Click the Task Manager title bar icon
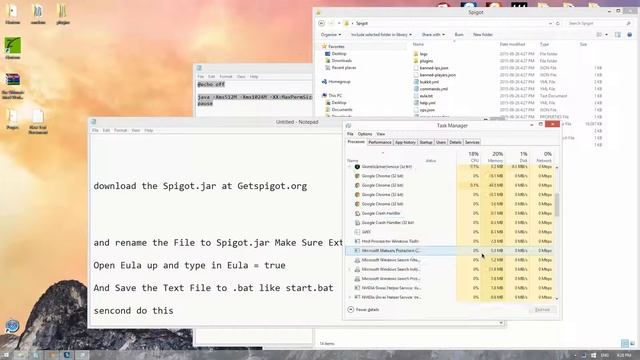The width and height of the screenshot is (640, 360). click(x=349, y=126)
